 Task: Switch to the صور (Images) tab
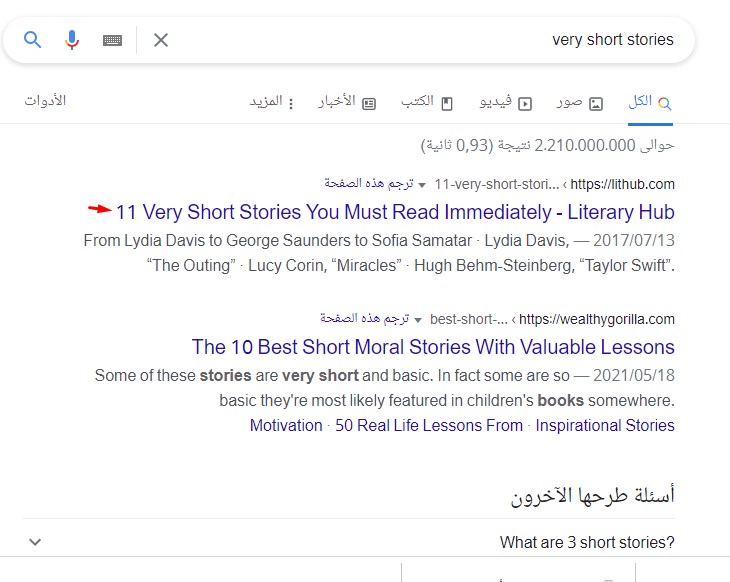[x=580, y=102]
